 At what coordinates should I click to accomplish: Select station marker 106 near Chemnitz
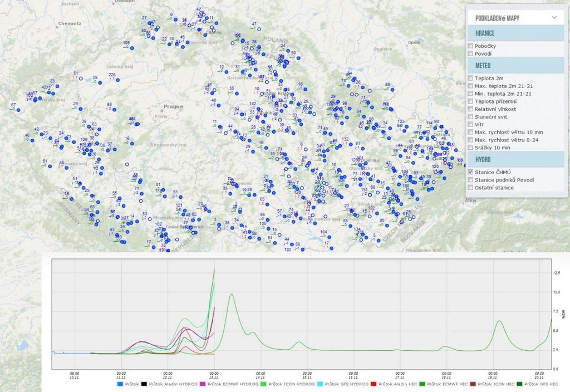tap(132, 48)
